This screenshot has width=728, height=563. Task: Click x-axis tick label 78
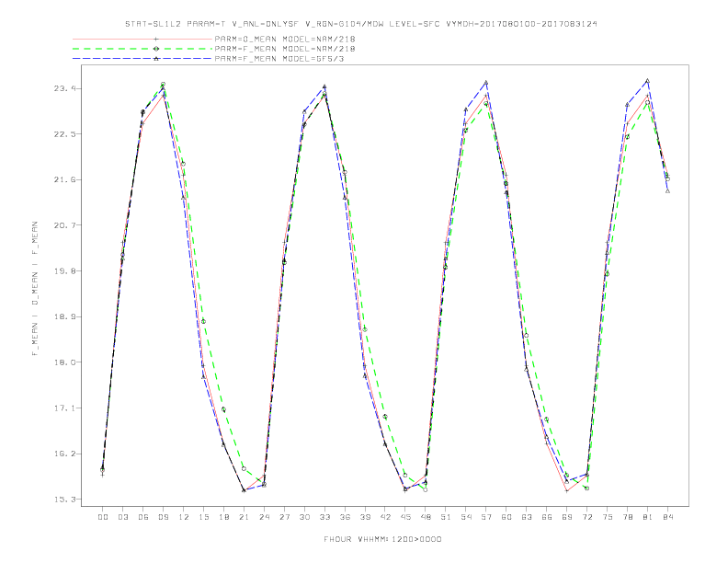coord(627,517)
